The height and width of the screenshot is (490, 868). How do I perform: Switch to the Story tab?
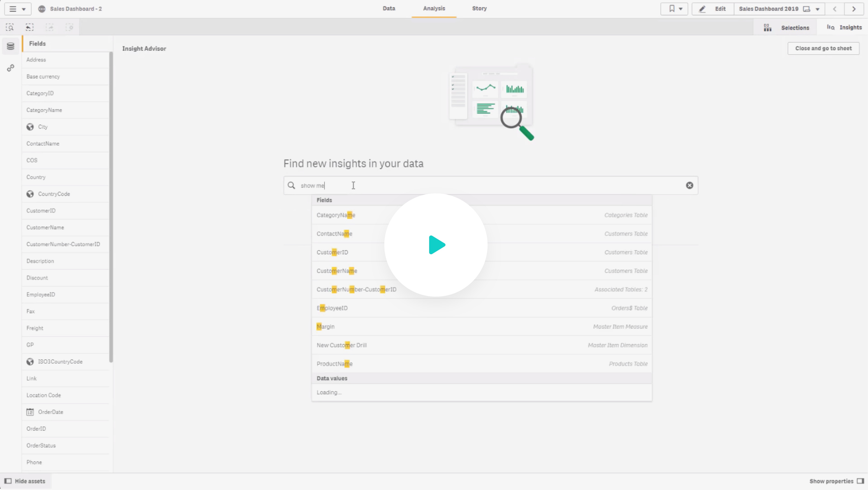click(479, 8)
